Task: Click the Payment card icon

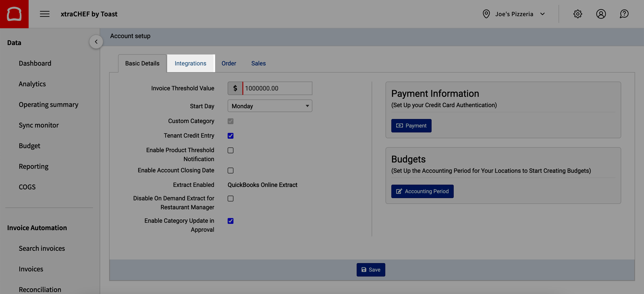Action: click(x=400, y=125)
